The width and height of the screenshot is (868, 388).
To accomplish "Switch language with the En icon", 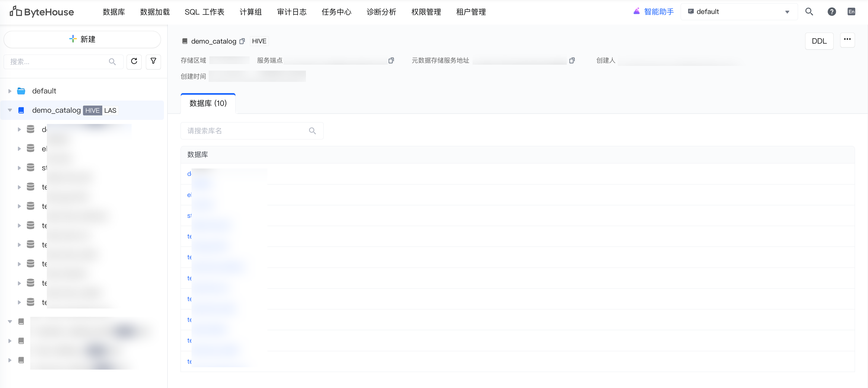I will [x=851, y=12].
